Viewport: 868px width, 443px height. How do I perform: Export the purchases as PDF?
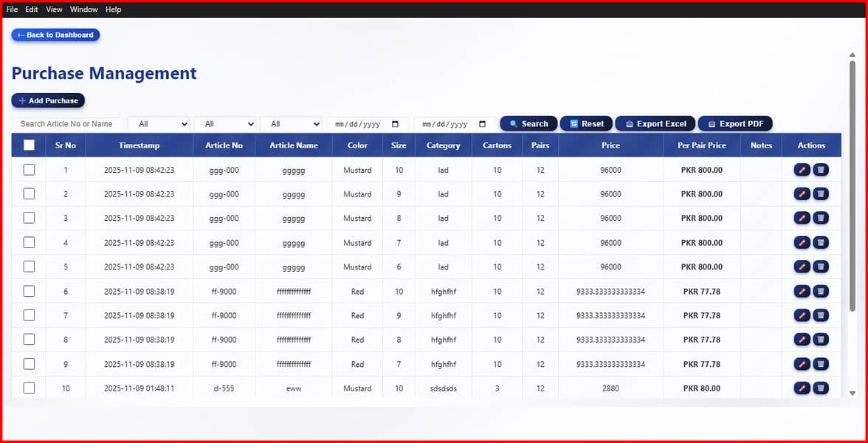(x=735, y=123)
